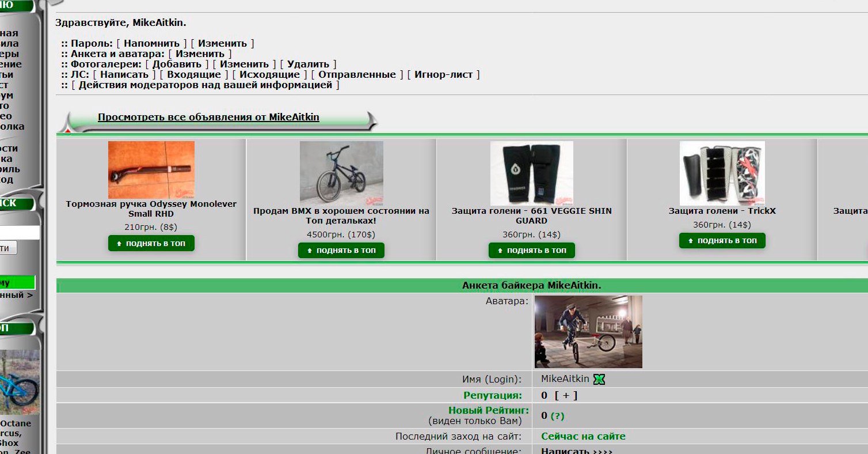The height and width of the screenshot is (454, 868).
Task: Click the reputation plus [+] link
Action: (x=566, y=395)
